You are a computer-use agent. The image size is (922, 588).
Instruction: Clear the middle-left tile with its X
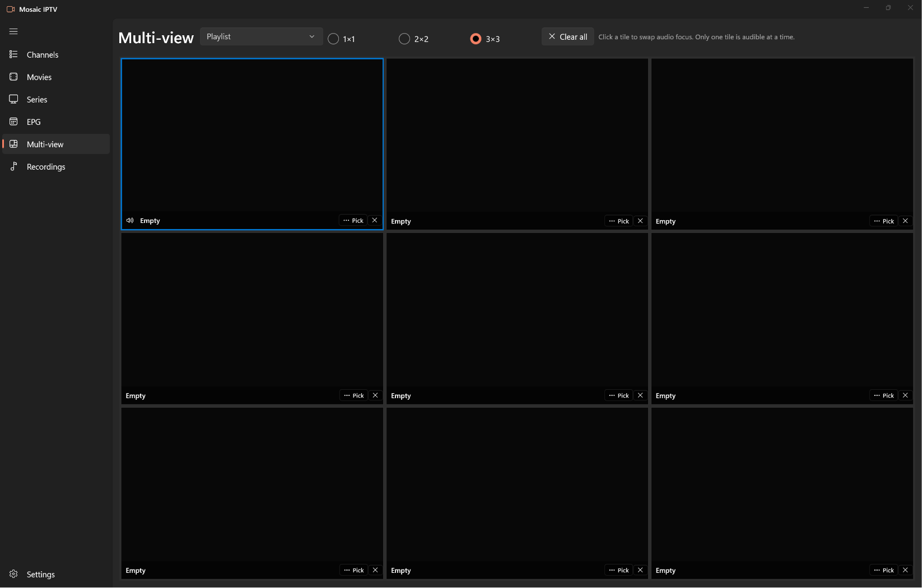click(x=375, y=395)
